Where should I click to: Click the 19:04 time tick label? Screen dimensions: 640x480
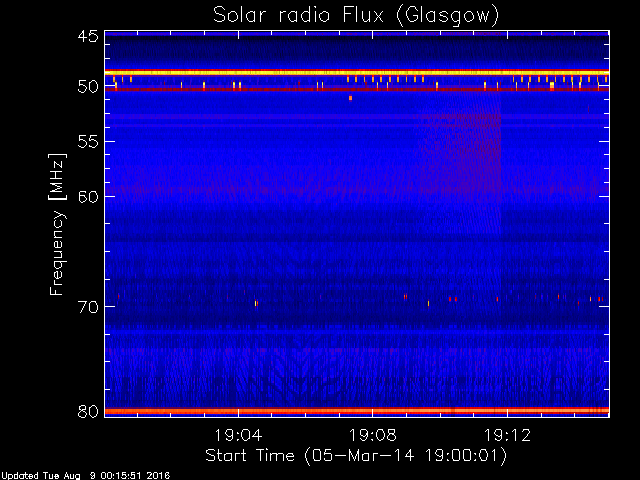click(x=238, y=436)
